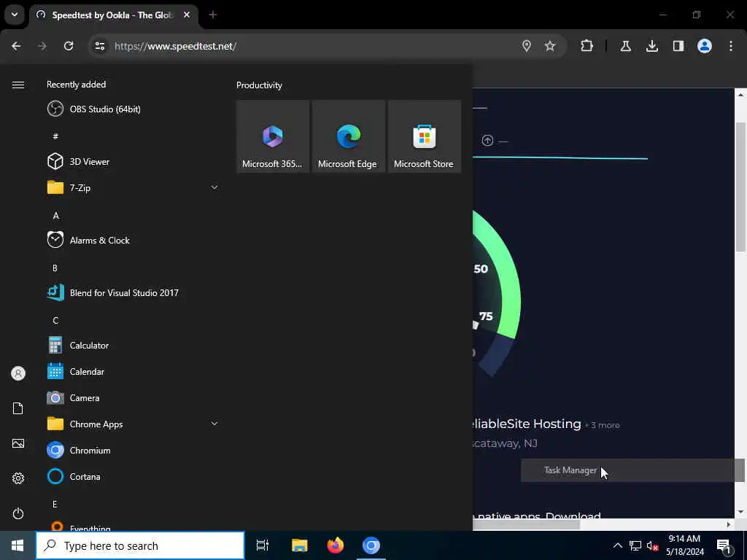
Task: Open the browser Extensions puzzle icon
Action: [x=587, y=46]
